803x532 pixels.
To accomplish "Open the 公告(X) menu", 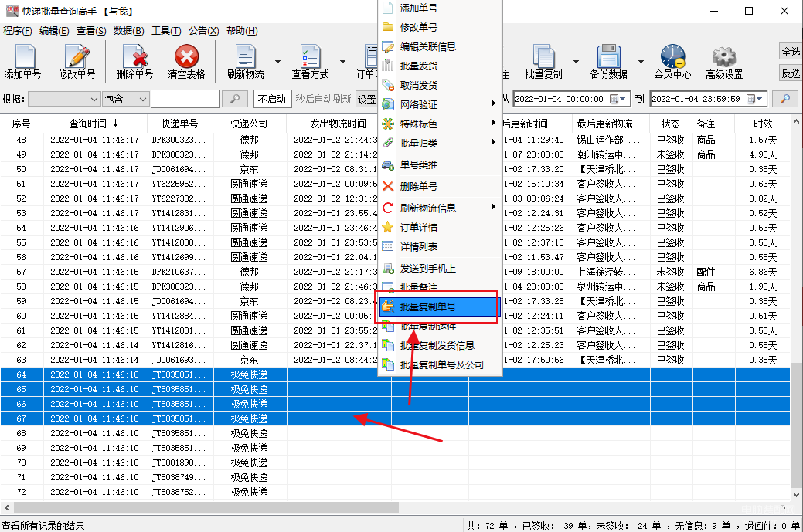I will point(203,31).
